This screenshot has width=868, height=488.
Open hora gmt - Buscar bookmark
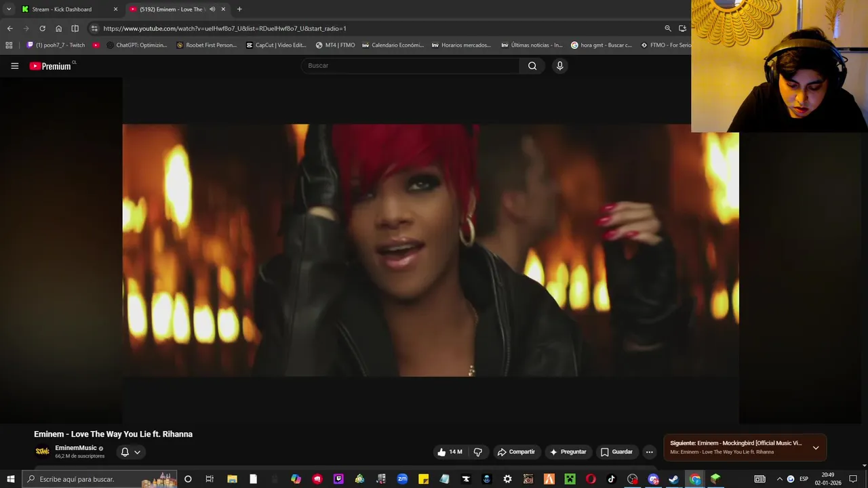coord(601,45)
